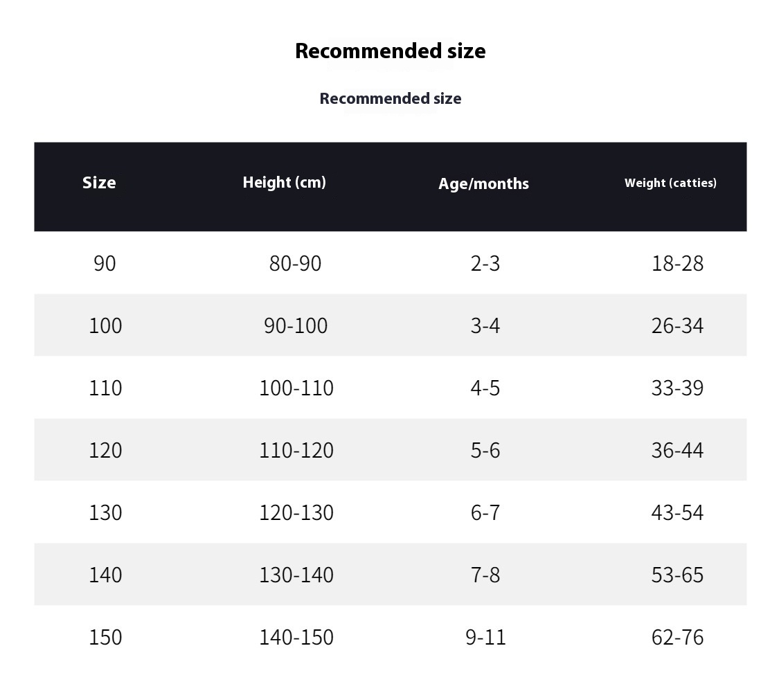
Task: Click the weight cell "62-76"
Action: click(x=677, y=637)
